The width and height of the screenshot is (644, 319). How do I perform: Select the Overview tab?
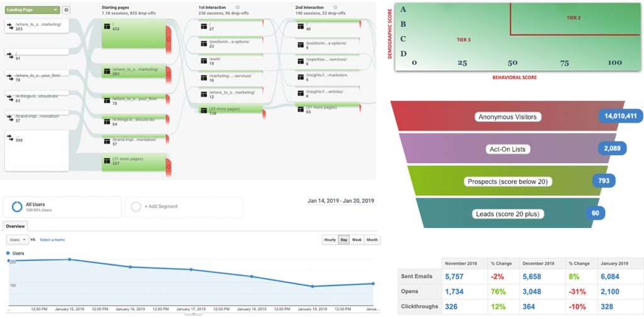tap(15, 226)
